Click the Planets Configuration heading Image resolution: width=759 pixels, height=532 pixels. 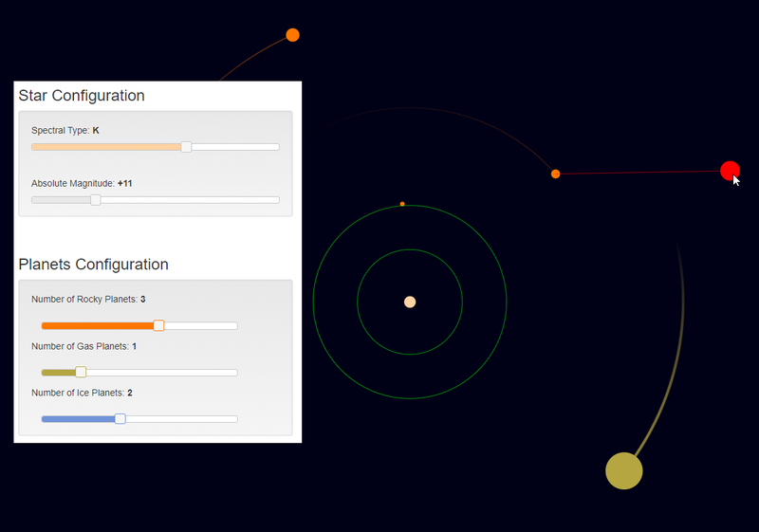click(x=93, y=265)
